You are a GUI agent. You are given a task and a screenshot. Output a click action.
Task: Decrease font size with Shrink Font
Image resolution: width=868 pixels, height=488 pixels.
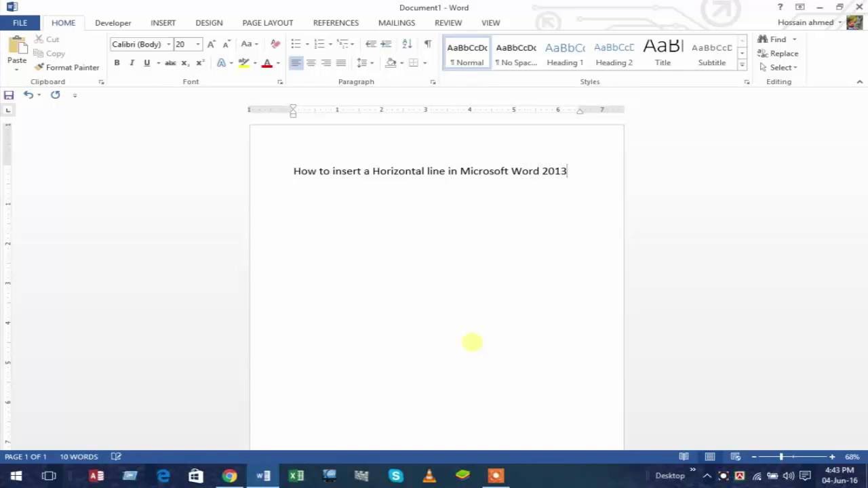226,44
